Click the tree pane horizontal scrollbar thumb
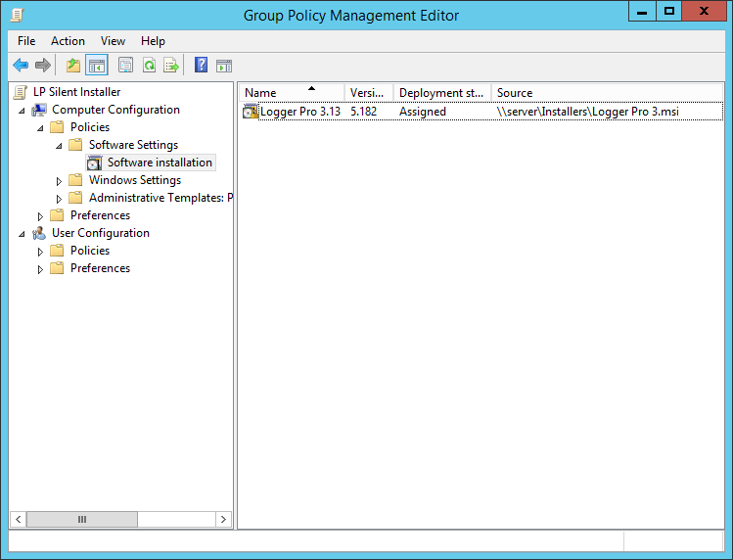 pos(82,519)
